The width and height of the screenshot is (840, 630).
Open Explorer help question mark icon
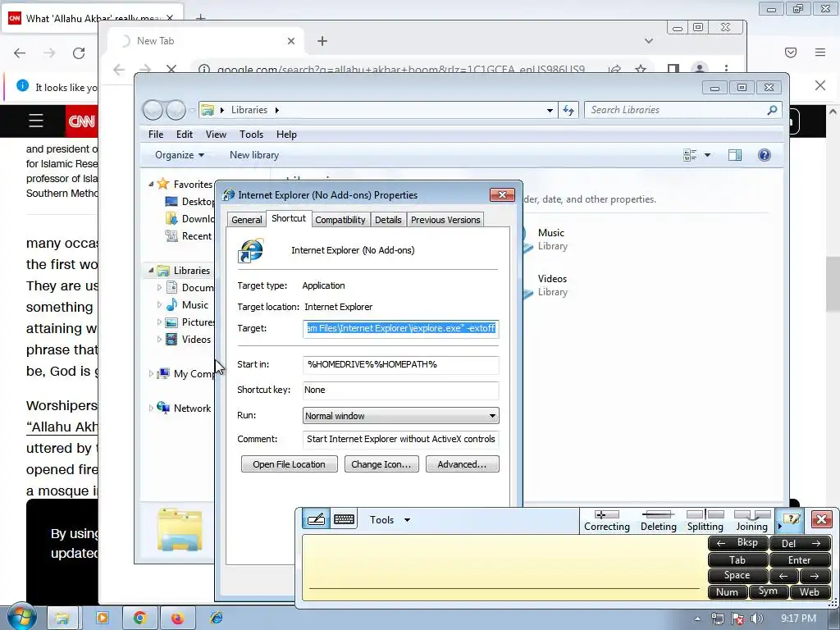coord(765,155)
